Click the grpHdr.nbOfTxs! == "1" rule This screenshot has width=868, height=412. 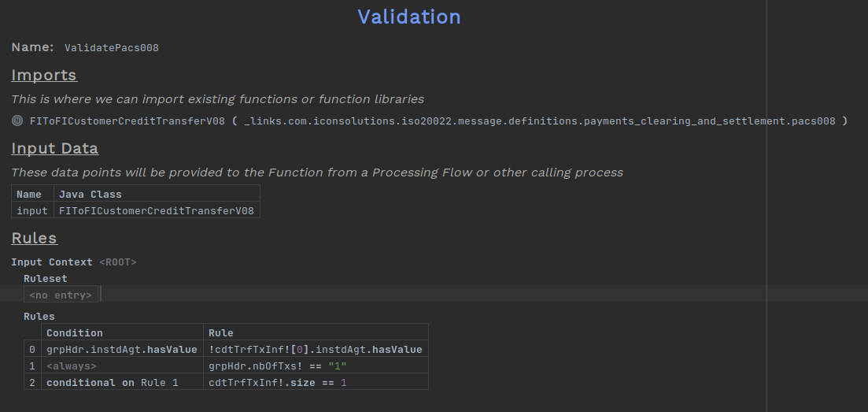[277, 366]
